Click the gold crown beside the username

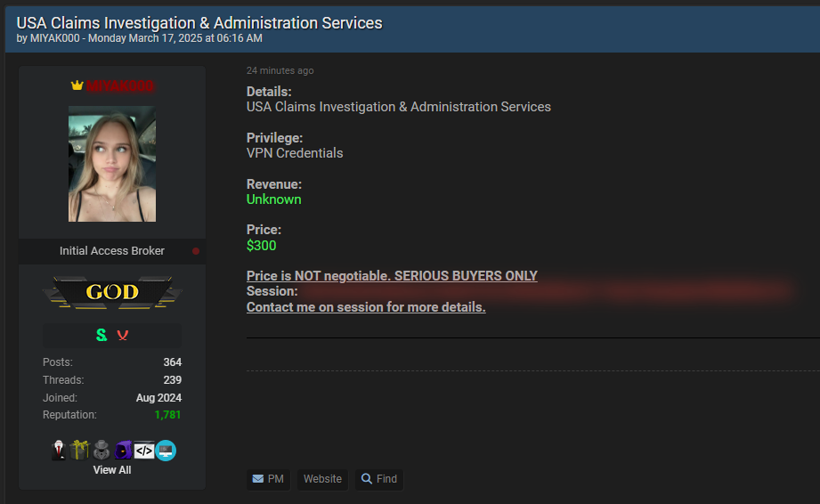click(x=77, y=85)
